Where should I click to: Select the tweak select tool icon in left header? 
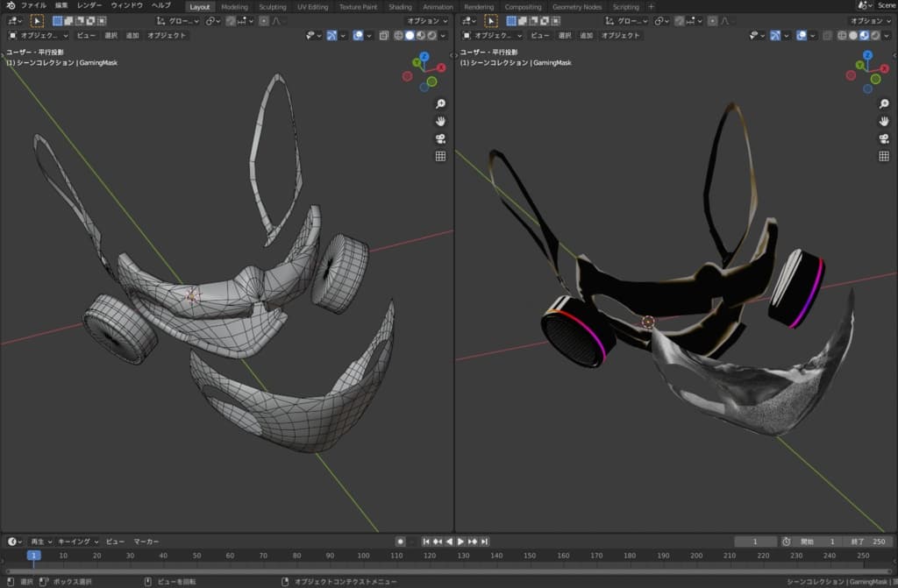37,20
